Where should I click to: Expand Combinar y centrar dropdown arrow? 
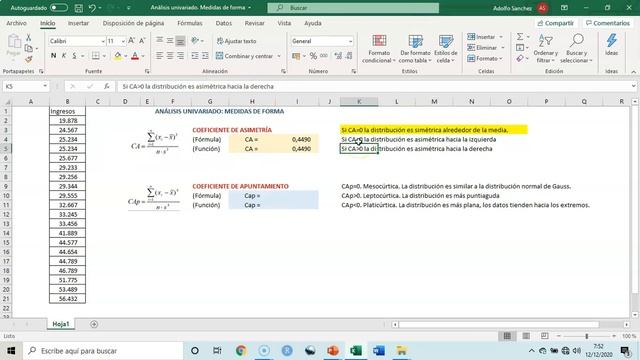coord(279,56)
